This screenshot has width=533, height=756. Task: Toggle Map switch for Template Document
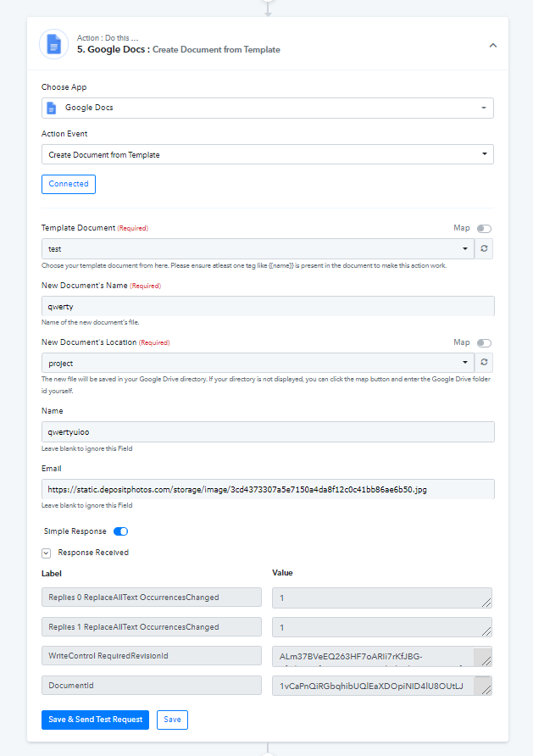tap(484, 229)
